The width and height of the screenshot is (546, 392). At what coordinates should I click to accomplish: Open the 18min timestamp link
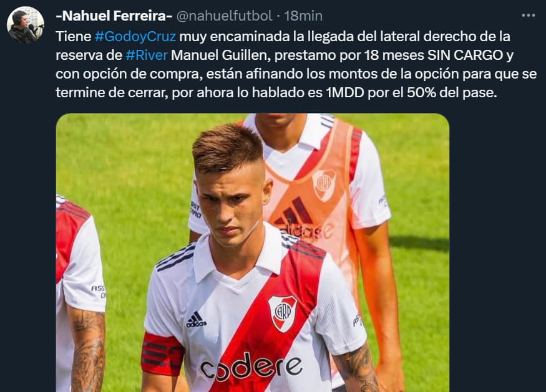303,16
